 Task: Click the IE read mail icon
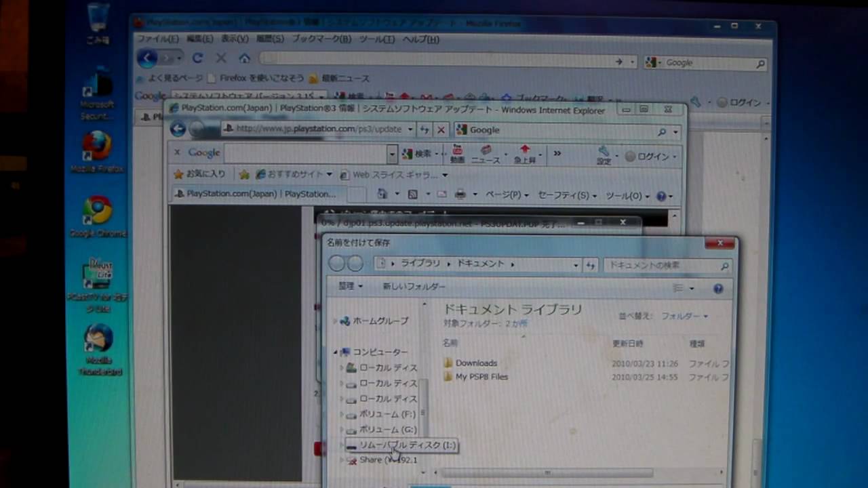click(441, 195)
